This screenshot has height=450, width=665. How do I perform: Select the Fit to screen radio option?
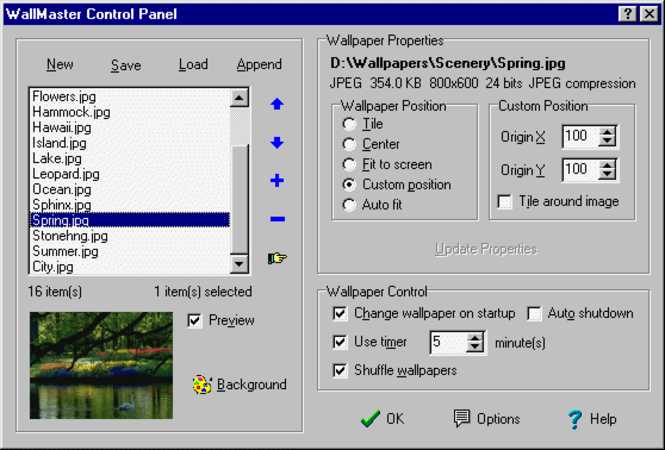[x=349, y=164]
